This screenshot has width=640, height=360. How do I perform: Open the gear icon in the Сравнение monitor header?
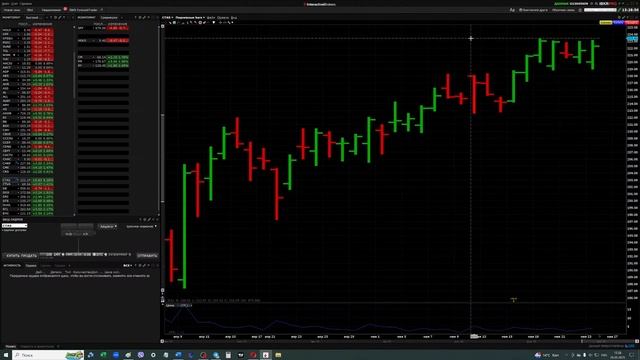140,18
